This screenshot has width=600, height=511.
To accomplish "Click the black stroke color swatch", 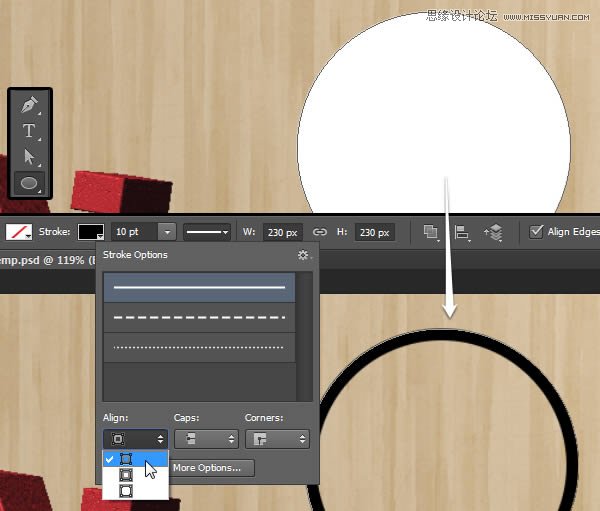I will coord(91,232).
